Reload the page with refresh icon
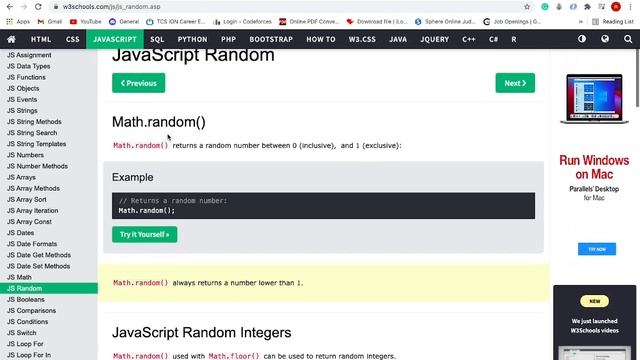 tap(38, 7)
